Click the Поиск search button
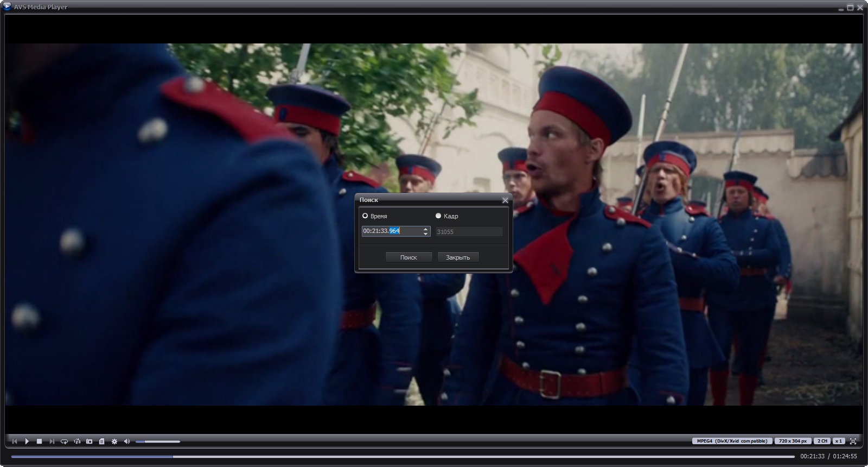Viewport: 868px width, 467px height. (409, 257)
